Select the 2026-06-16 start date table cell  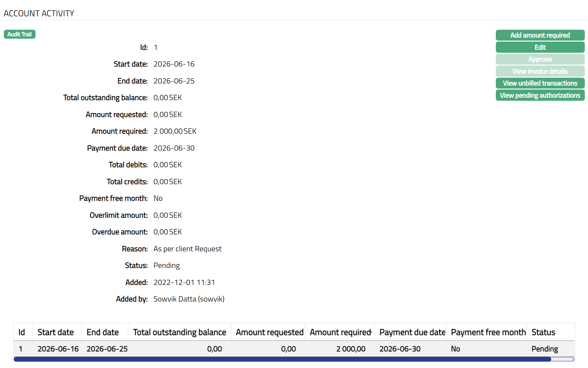point(58,349)
